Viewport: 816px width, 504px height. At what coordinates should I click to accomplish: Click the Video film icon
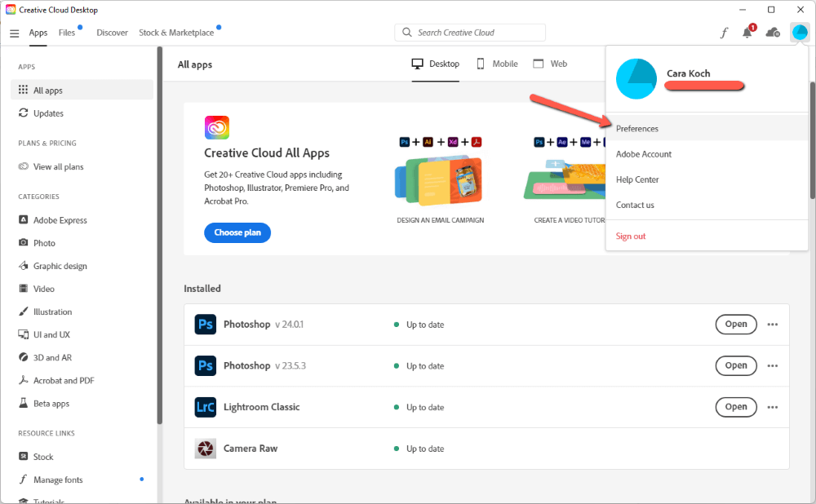point(24,288)
